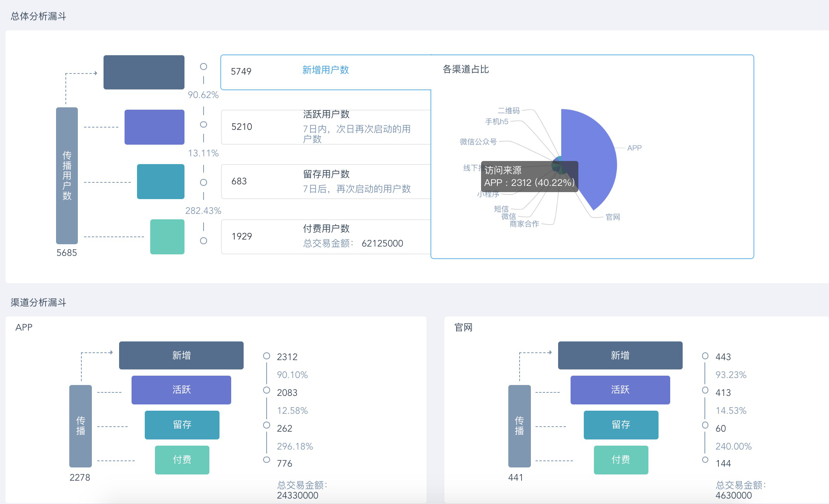Click the green 付费用户数 funnel block

click(x=167, y=237)
